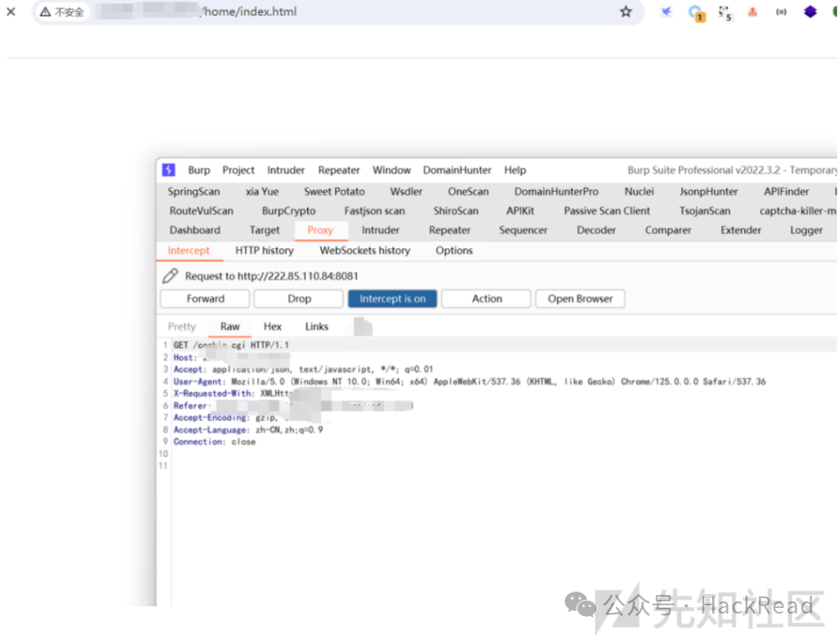Switch to the Repeater tool tab

tap(449, 230)
